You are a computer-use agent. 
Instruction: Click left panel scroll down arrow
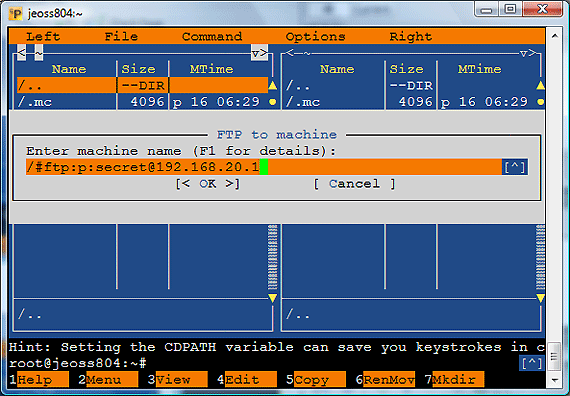(272, 298)
